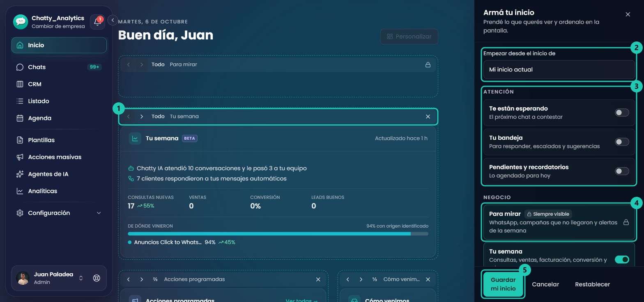Turn on the Tu bandeja switch
Image resolution: width=644 pixels, height=302 pixels.
click(x=622, y=142)
